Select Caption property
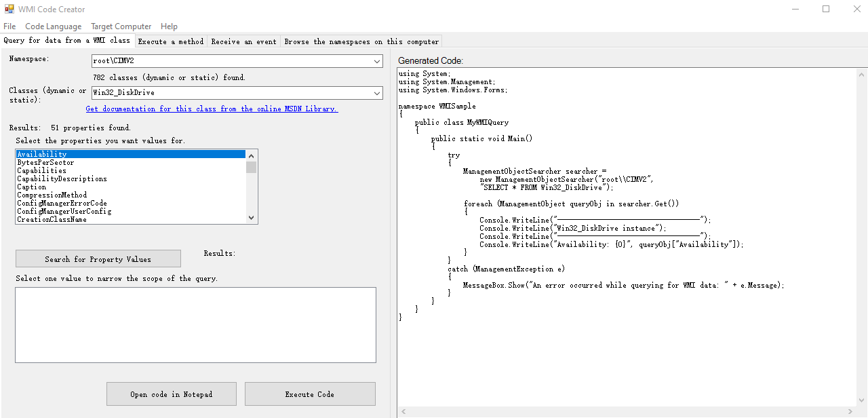 pyautogui.click(x=131, y=187)
